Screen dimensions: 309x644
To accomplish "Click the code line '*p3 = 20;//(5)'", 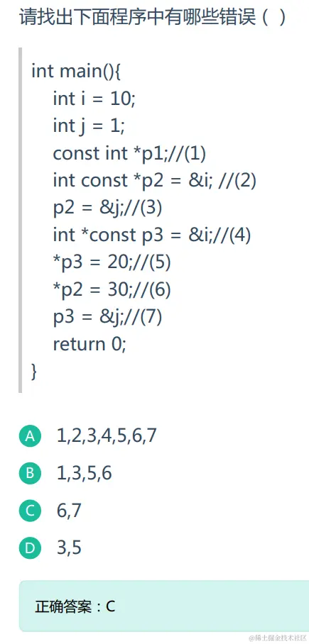I will [112, 262].
